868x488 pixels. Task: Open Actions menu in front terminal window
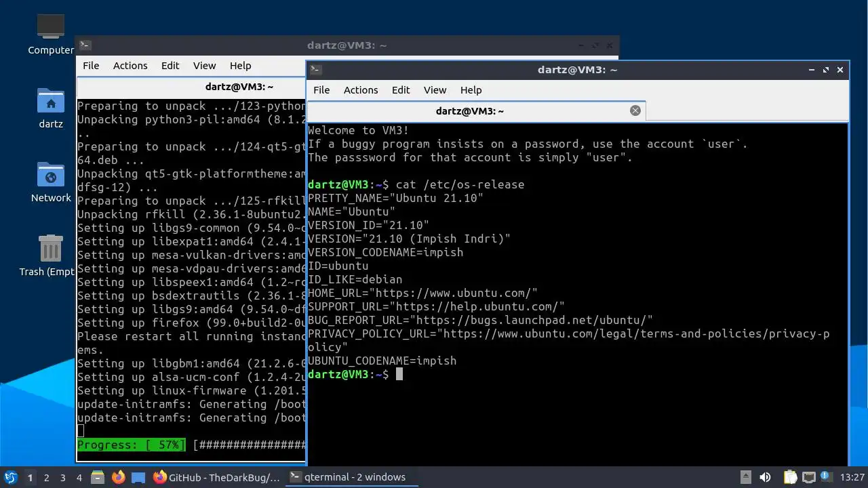pos(361,90)
